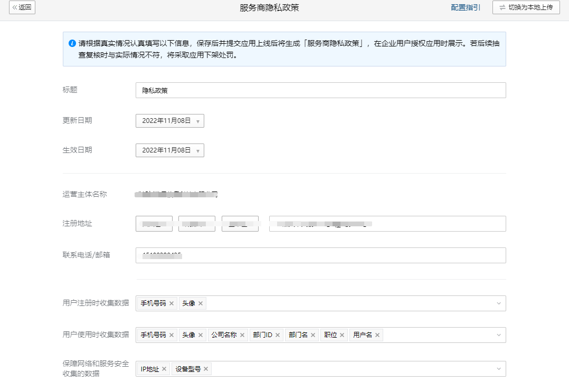Click the detailed registered address field
Screen dimensions: 569x392
pos(387,224)
